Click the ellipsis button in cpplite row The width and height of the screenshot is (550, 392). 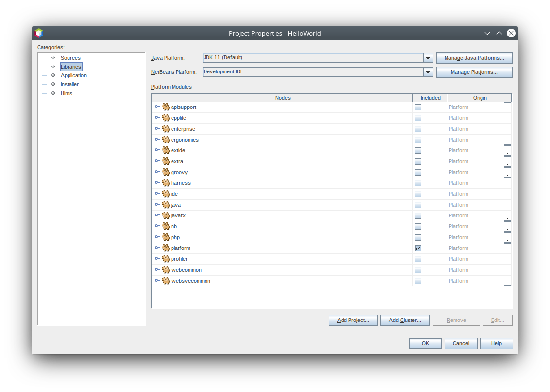point(507,118)
